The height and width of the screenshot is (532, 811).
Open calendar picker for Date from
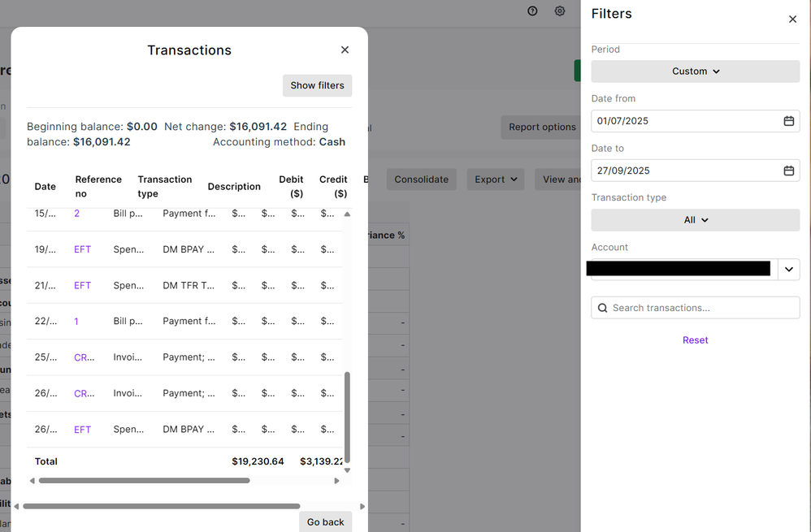coord(788,121)
